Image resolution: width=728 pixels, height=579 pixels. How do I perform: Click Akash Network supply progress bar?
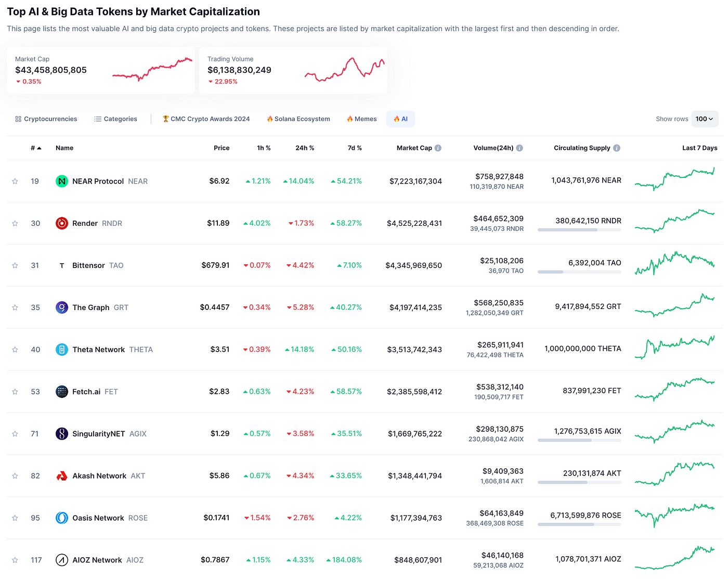(x=579, y=483)
